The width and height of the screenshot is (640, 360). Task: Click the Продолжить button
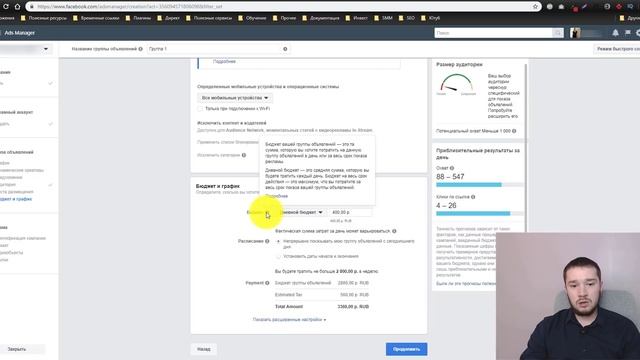[407, 349]
